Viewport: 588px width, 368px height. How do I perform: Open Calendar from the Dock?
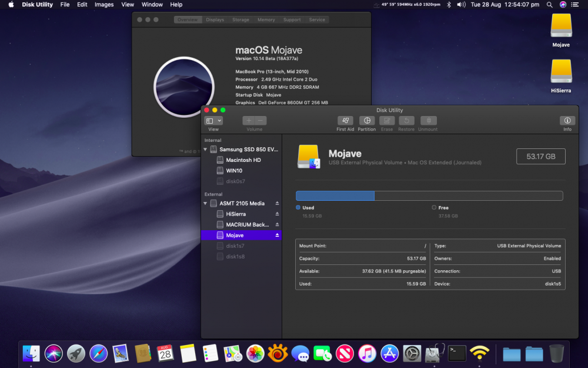pos(165,353)
